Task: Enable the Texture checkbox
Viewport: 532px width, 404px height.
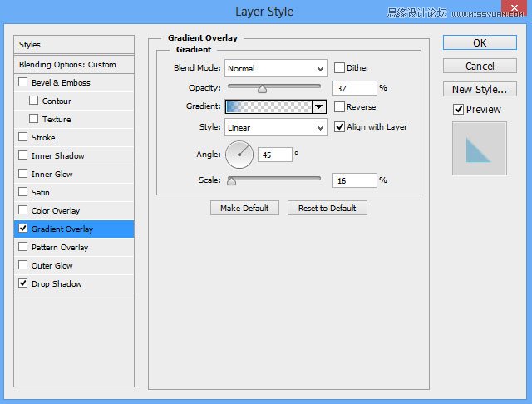Action: (x=33, y=119)
